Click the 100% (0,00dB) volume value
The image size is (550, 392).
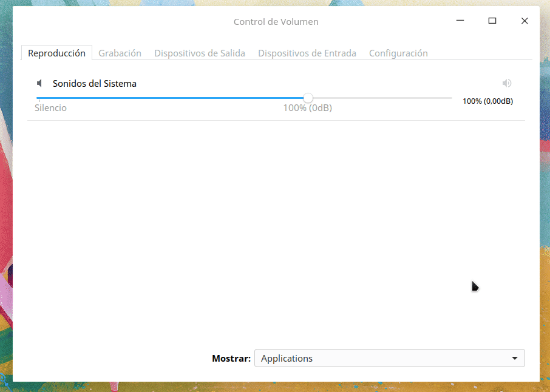[487, 101]
